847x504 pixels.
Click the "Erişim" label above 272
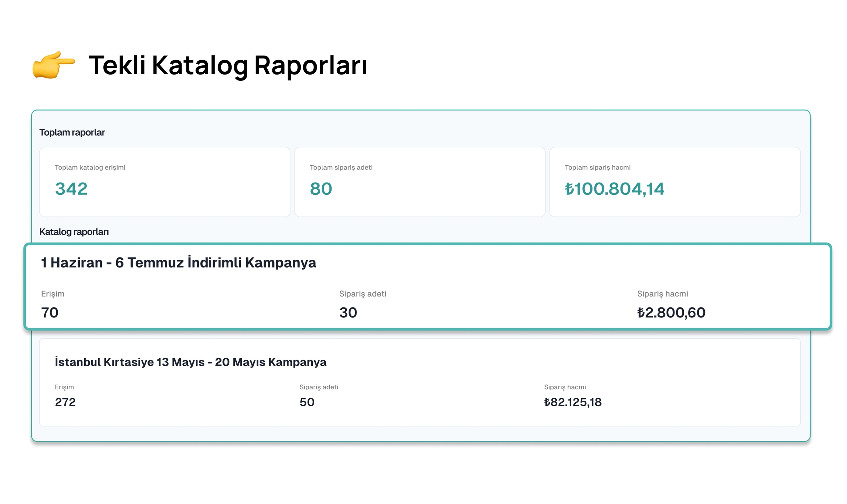[x=64, y=387]
